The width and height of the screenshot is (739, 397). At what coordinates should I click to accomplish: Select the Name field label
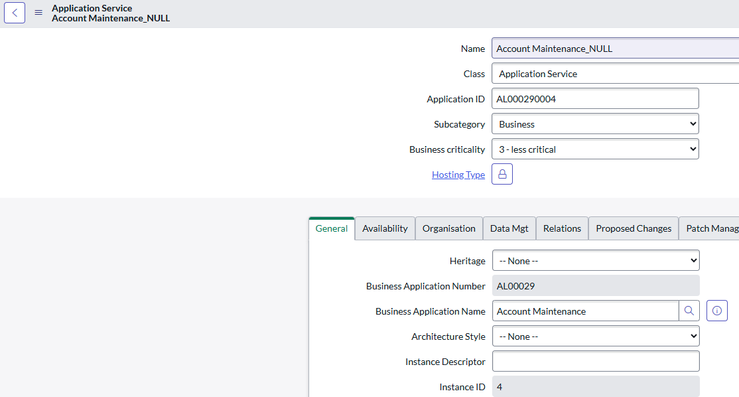[473, 49]
